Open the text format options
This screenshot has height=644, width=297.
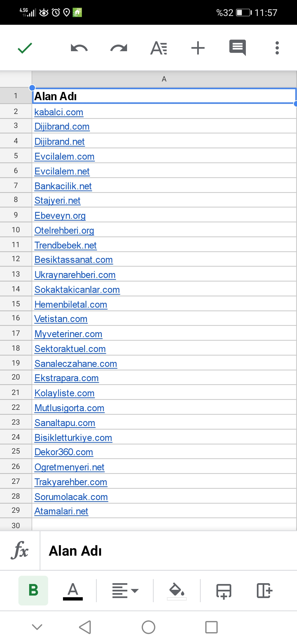click(x=159, y=48)
